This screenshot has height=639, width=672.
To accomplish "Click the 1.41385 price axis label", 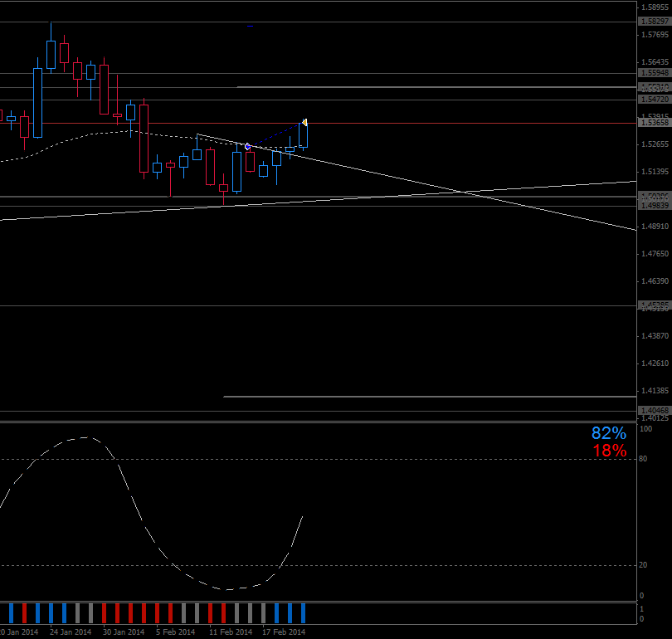I will pos(655,391).
